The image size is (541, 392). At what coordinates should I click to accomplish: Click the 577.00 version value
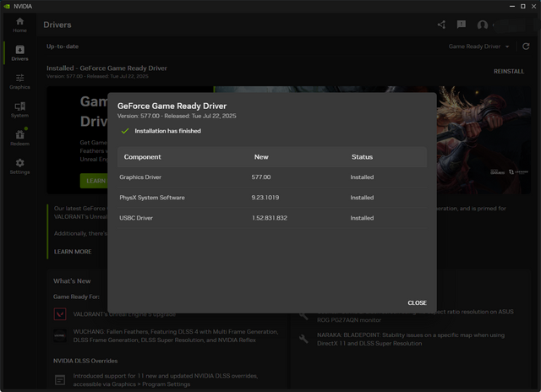(x=261, y=177)
